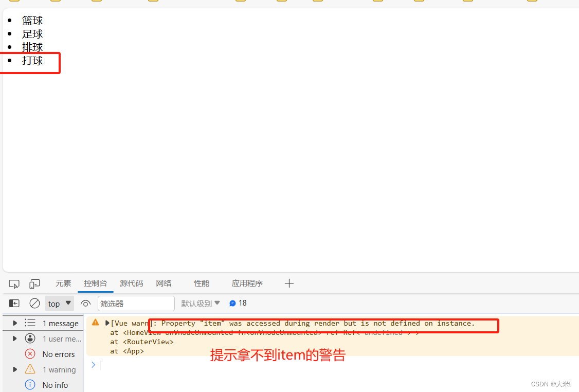Expand the 1 warning sidebar entry
Screen dimensions: 579x392
coord(14,369)
